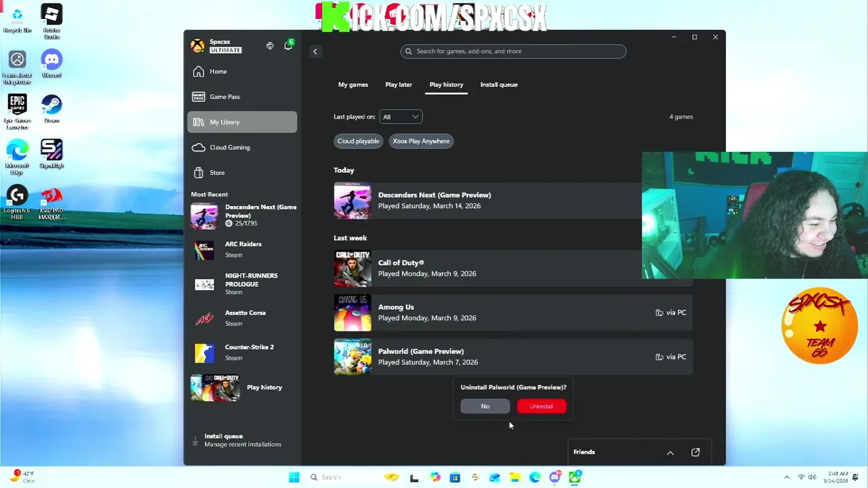Select Learn about this picture icon
The height and width of the screenshot is (488, 868).
(18, 67)
